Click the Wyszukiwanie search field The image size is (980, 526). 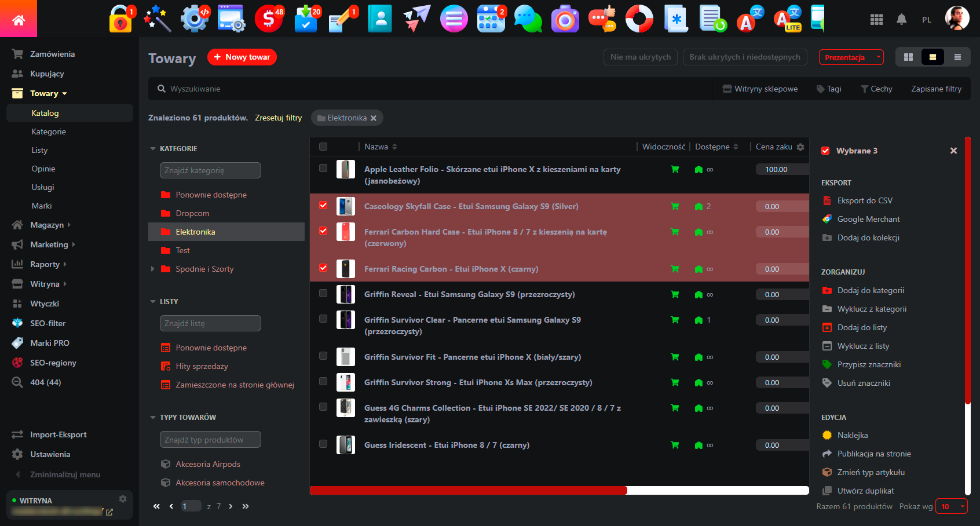(405, 89)
